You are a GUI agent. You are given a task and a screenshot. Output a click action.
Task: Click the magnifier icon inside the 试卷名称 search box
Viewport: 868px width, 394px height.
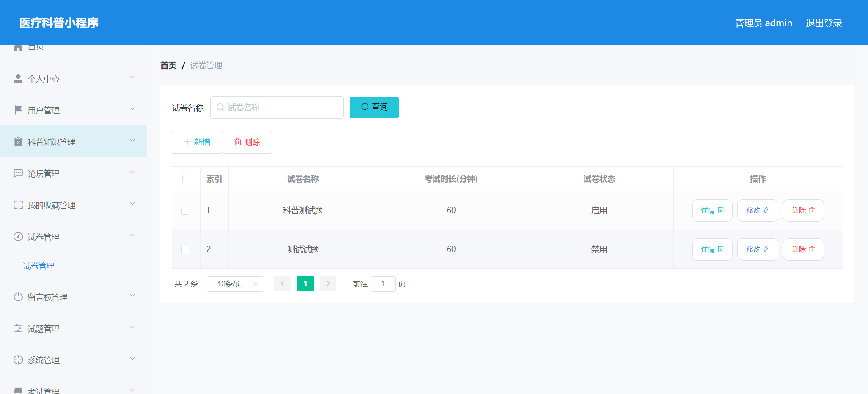(x=220, y=108)
